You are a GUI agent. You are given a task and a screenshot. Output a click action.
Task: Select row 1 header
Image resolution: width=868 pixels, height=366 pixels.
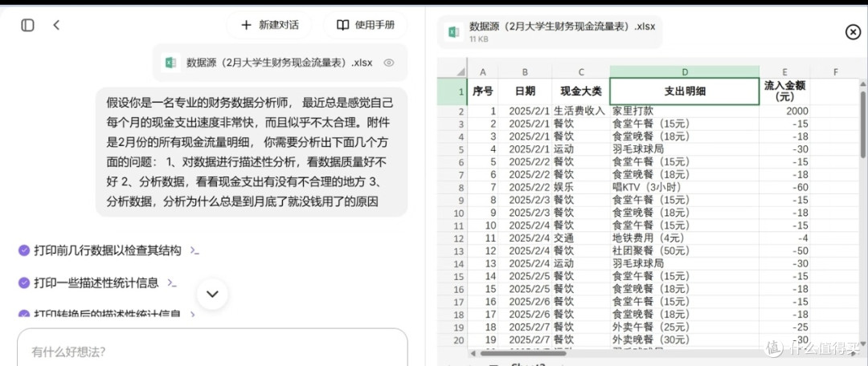pos(452,91)
